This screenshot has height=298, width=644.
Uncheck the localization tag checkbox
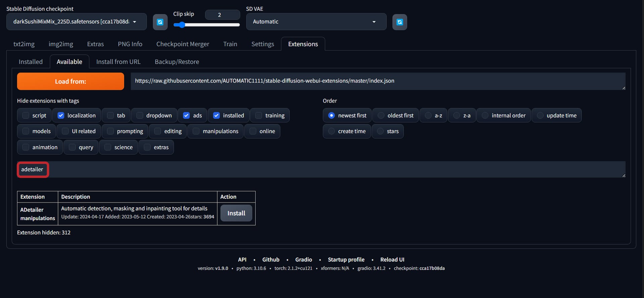61,115
